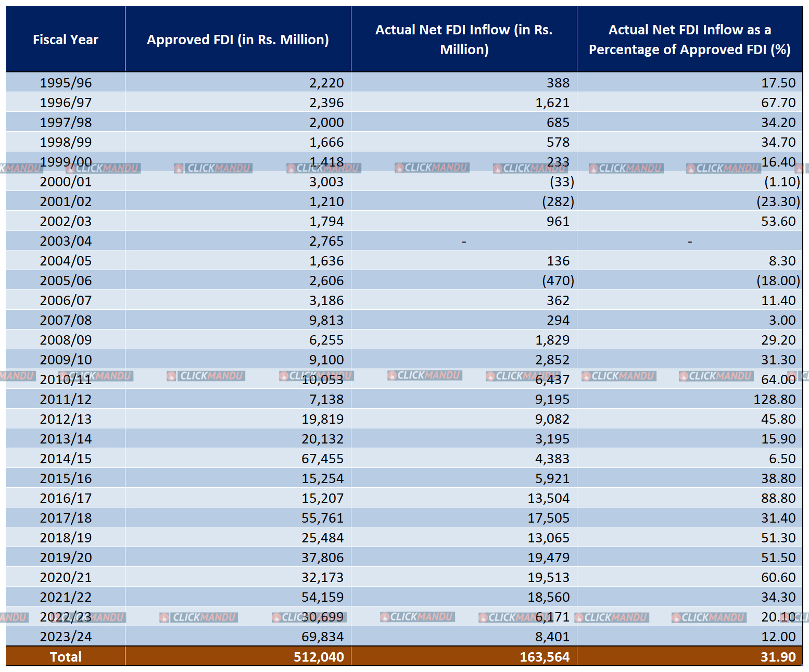Click the Actual Net FDI Inflow header
The height and width of the screenshot is (672, 809).
coord(464,40)
